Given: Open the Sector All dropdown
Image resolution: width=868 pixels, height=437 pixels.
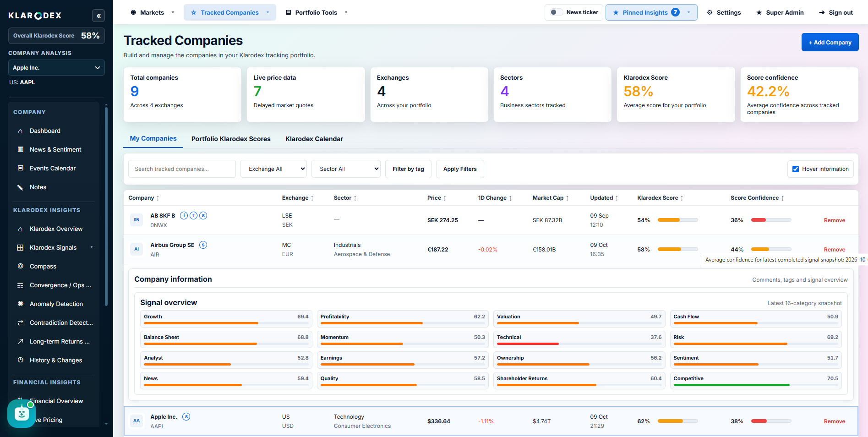Looking at the screenshot, I should [x=346, y=169].
